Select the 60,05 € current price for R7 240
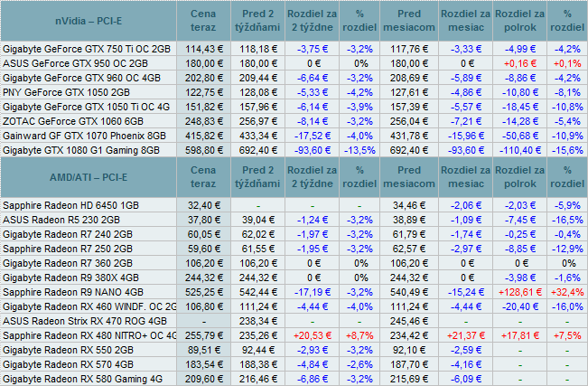This screenshot has height=386, width=588. tap(204, 234)
